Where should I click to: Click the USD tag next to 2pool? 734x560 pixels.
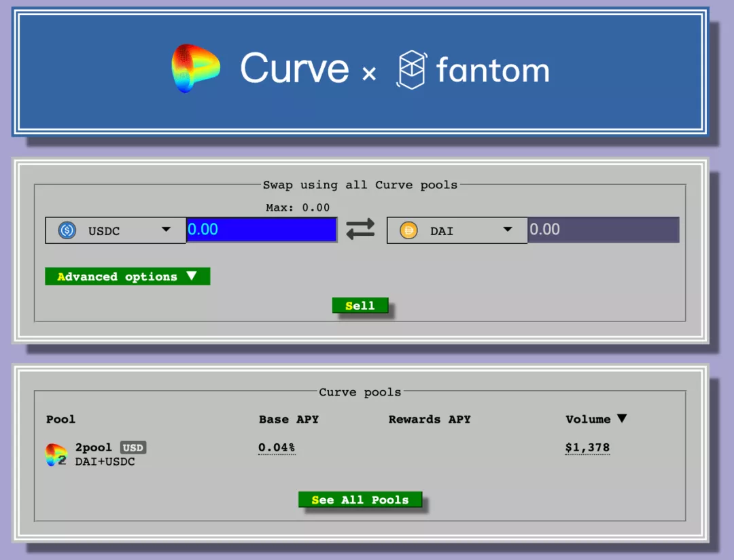[x=133, y=448]
